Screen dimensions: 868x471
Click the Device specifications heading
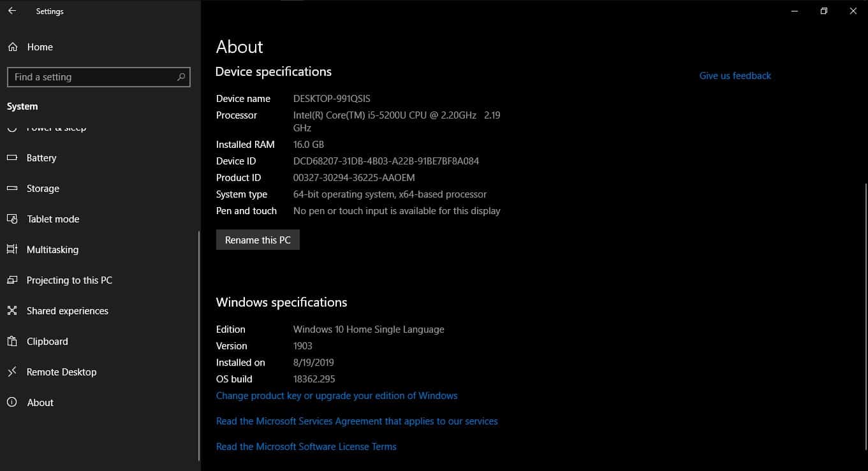coord(274,72)
